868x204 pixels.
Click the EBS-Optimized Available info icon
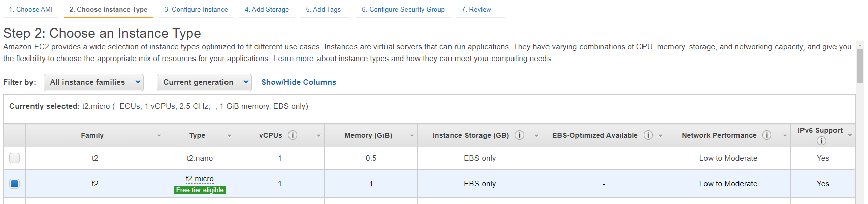tap(648, 135)
